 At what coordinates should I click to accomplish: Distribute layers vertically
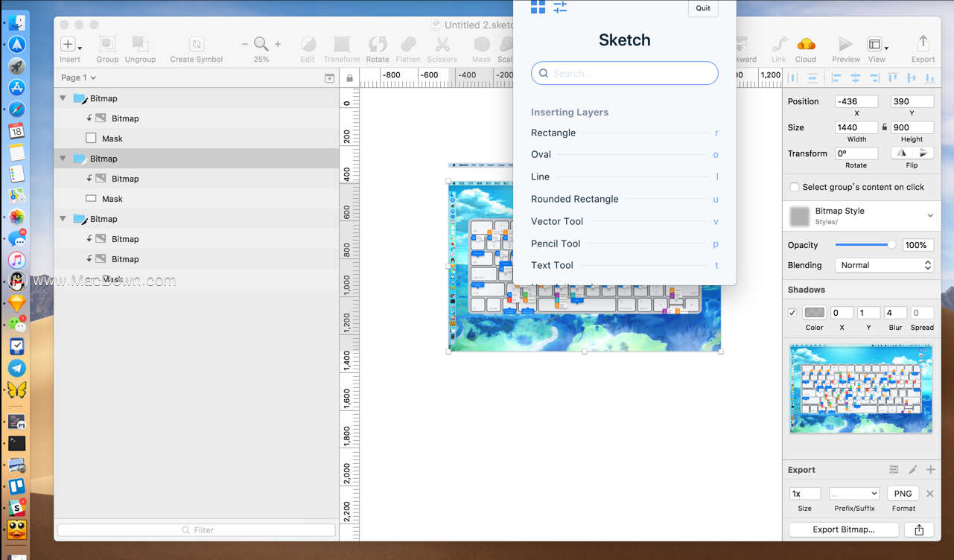(x=812, y=77)
